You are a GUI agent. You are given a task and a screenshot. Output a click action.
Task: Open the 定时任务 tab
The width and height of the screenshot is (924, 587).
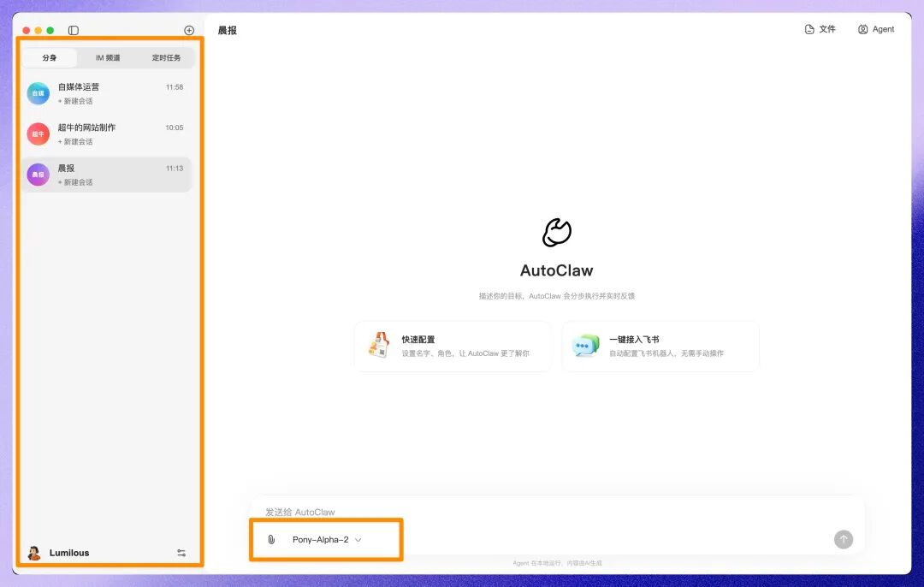pos(166,57)
